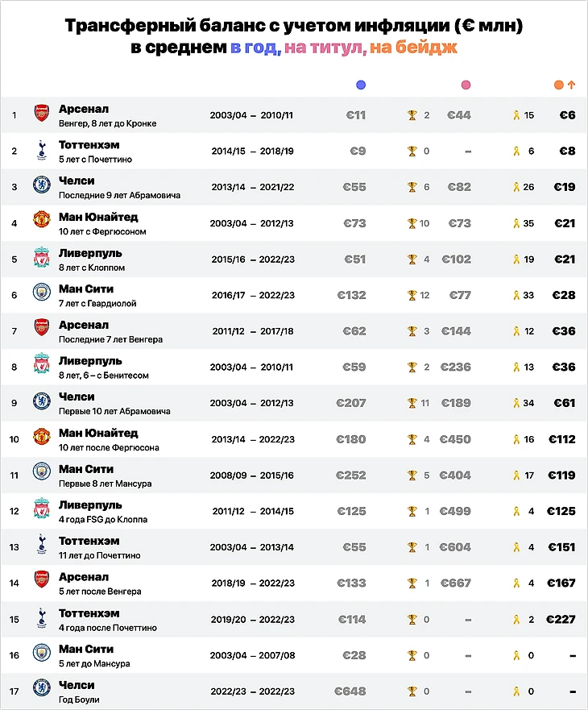Image resolution: width=588 pixels, height=710 pixels.
Task: Click the blue per-year column dot
Action: [x=361, y=85]
